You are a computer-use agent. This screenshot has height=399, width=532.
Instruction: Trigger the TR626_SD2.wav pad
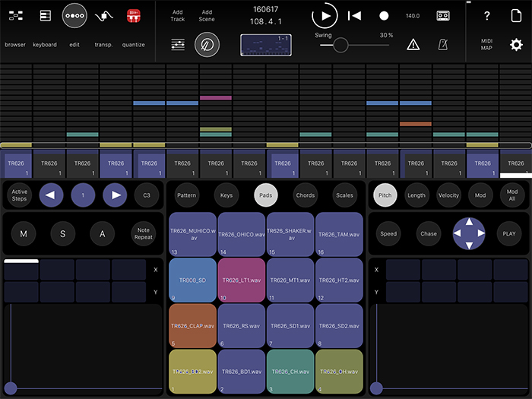tap(339, 326)
